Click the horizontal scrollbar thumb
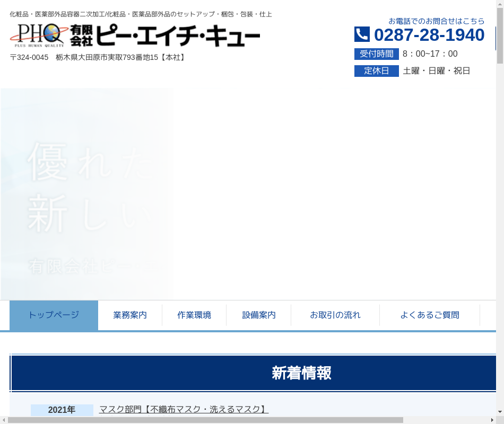Image resolution: width=504 pixels, height=424 pixels. click(205, 420)
